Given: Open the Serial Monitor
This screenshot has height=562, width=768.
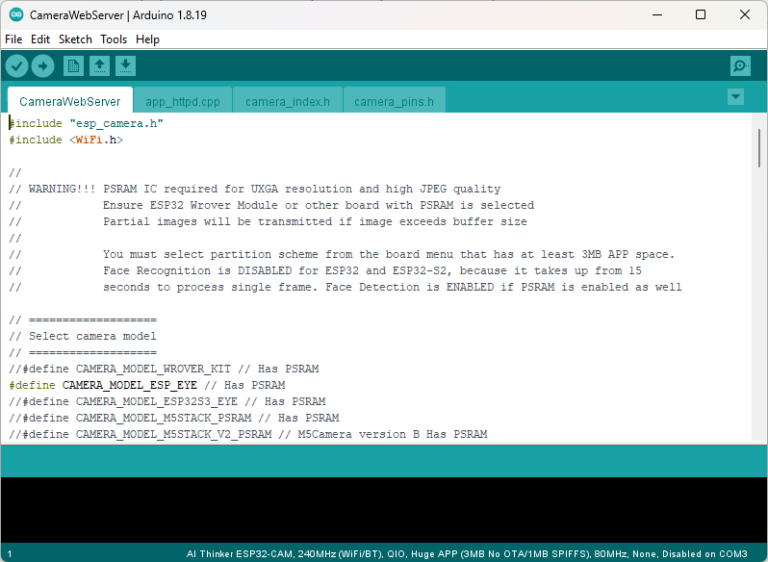Looking at the screenshot, I should (x=740, y=66).
